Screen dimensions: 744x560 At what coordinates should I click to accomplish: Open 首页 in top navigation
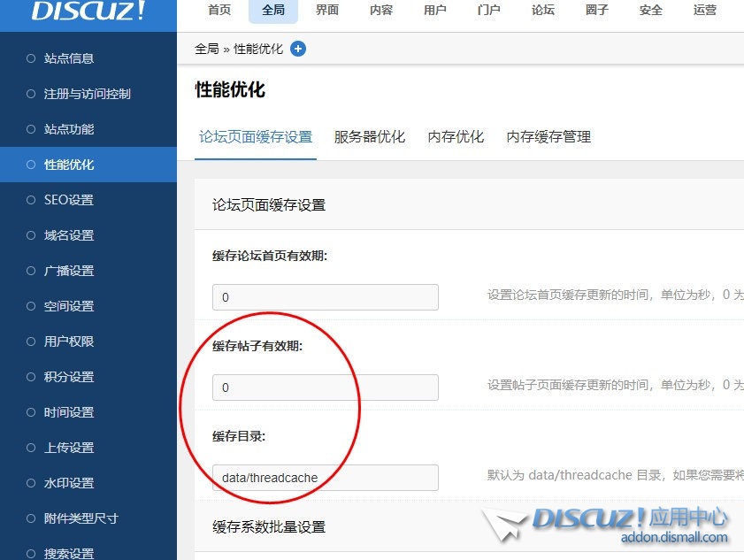[x=219, y=11]
